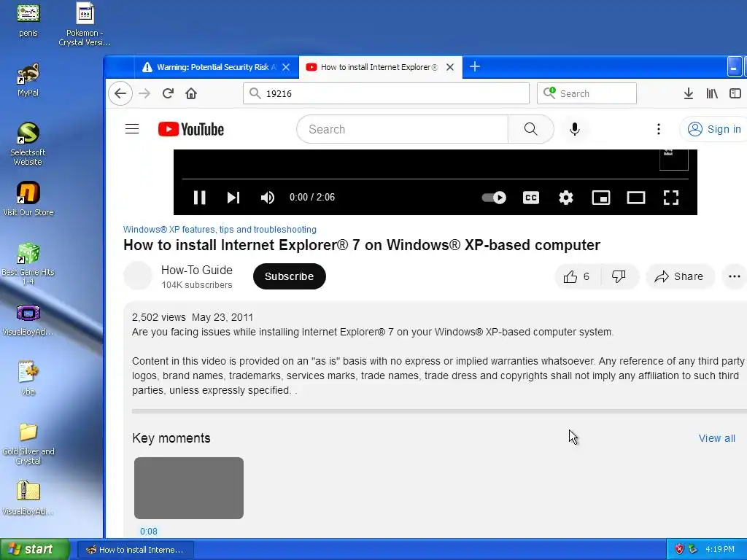
Task: Click the red security shield tray icon
Action: pyautogui.click(x=679, y=549)
